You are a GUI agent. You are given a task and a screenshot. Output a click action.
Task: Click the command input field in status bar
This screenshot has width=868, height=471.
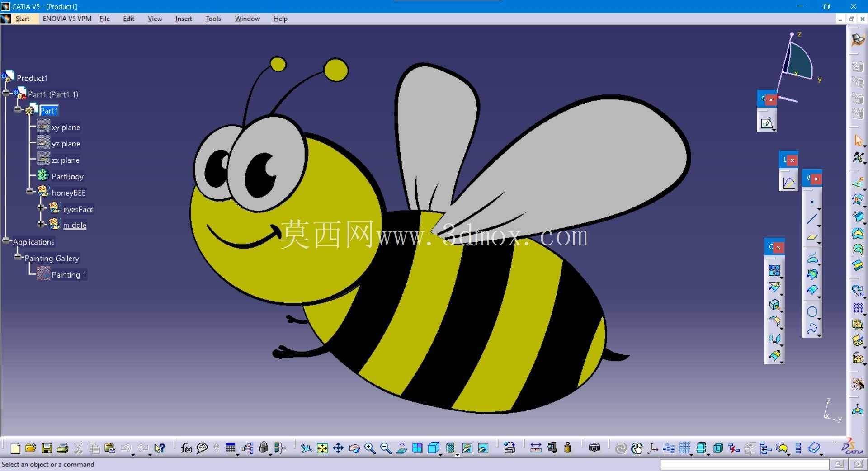(745, 464)
